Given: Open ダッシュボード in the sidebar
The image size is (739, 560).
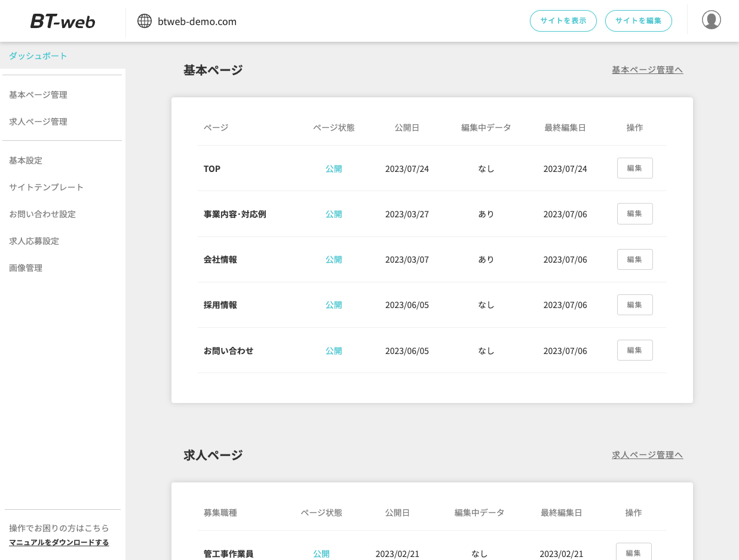Looking at the screenshot, I should point(38,56).
